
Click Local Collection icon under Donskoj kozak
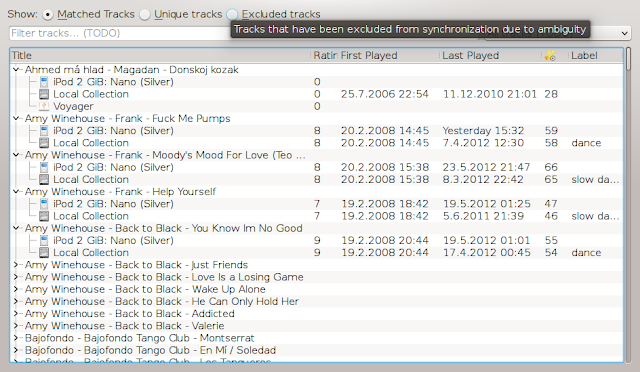point(44,94)
